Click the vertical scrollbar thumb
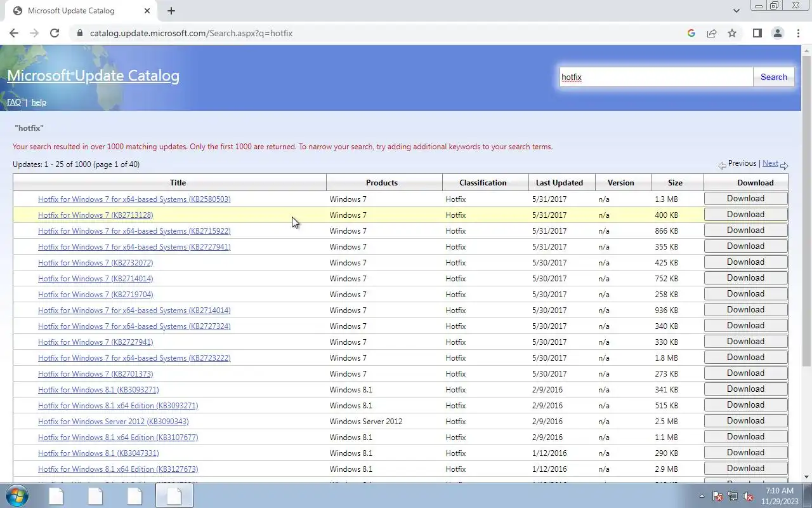 pyautogui.click(x=806, y=211)
